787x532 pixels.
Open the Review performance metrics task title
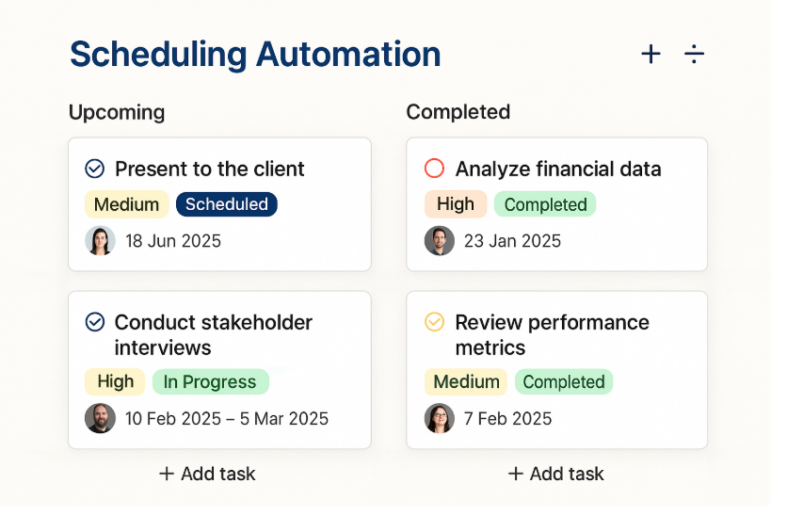click(x=552, y=335)
